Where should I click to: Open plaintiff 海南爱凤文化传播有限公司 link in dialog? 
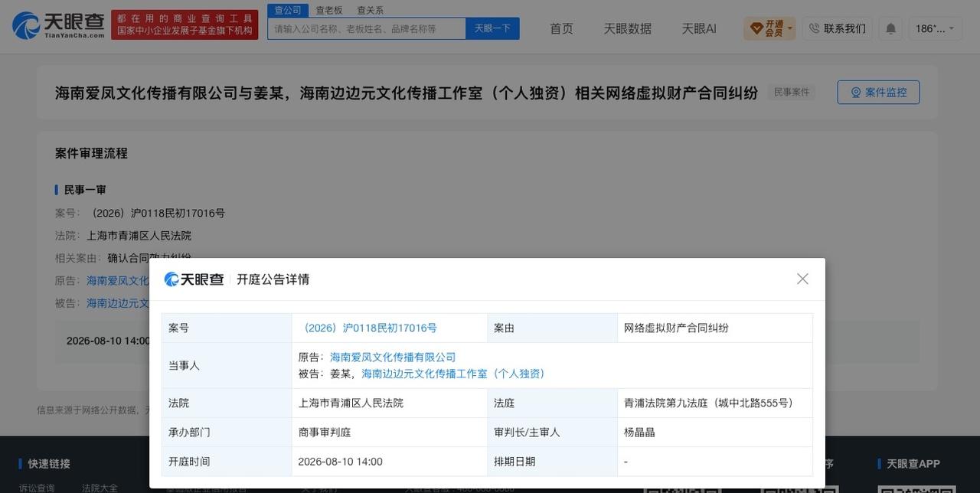pos(393,357)
